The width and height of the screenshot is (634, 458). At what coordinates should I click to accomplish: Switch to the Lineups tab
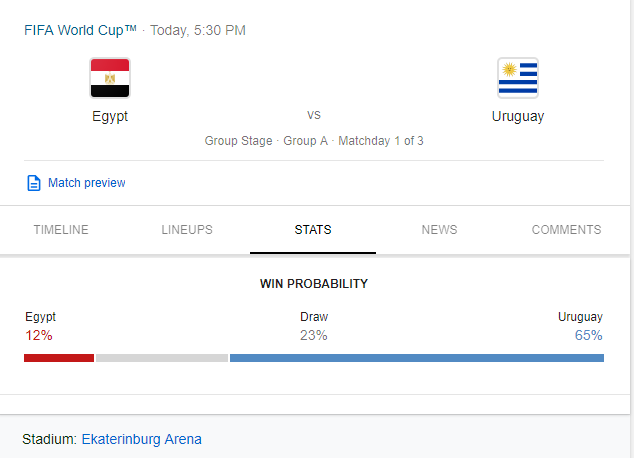(x=187, y=230)
